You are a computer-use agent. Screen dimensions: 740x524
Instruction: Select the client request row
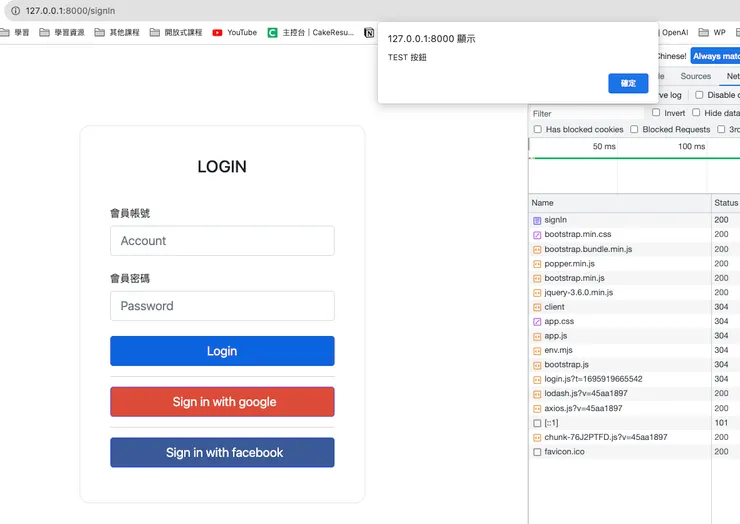[x=634, y=307]
